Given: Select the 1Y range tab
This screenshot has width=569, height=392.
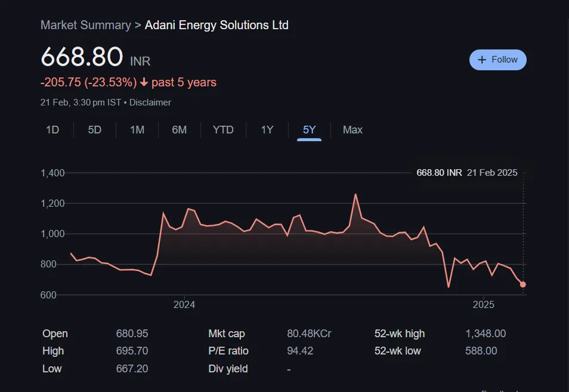Looking at the screenshot, I should (267, 130).
